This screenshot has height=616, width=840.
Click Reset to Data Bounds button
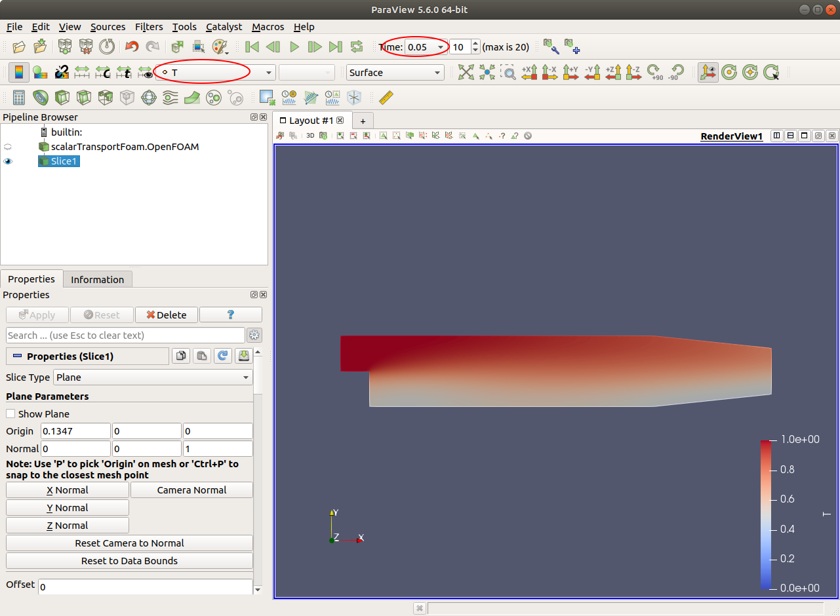(129, 561)
